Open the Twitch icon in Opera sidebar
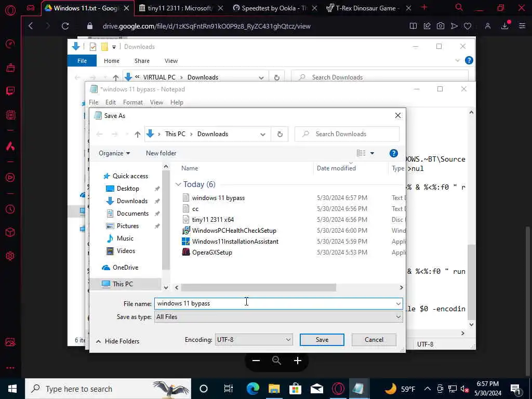This screenshot has width=532, height=399. point(10,90)
